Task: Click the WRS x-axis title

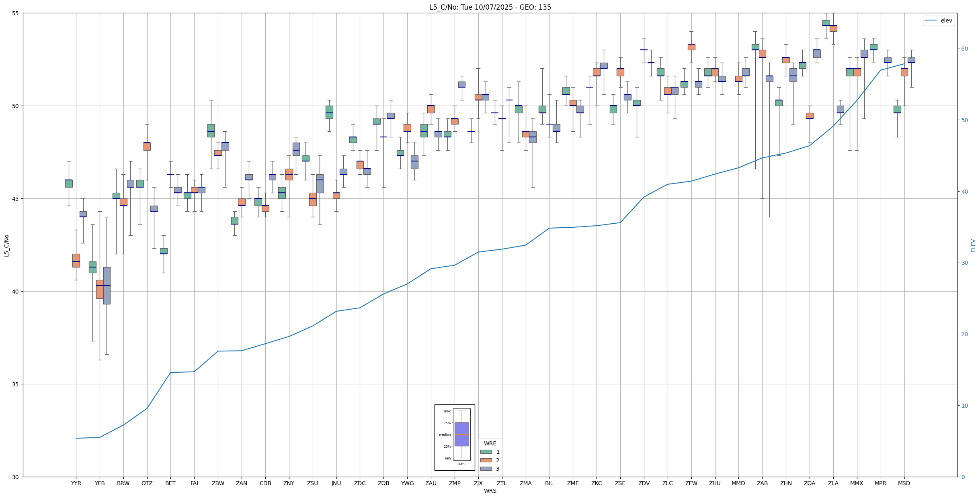Action: (x=490, y=491)
